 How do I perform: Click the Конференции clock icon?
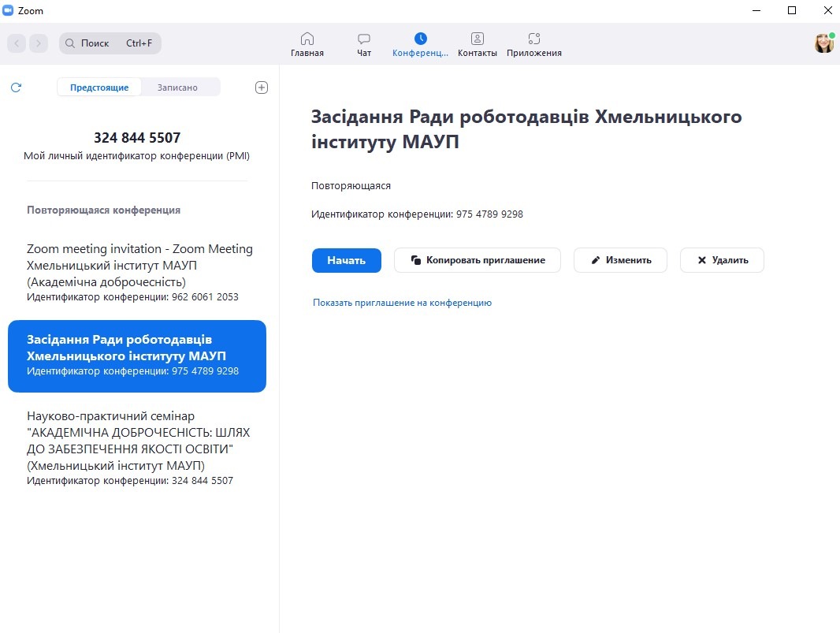[420, 39]
